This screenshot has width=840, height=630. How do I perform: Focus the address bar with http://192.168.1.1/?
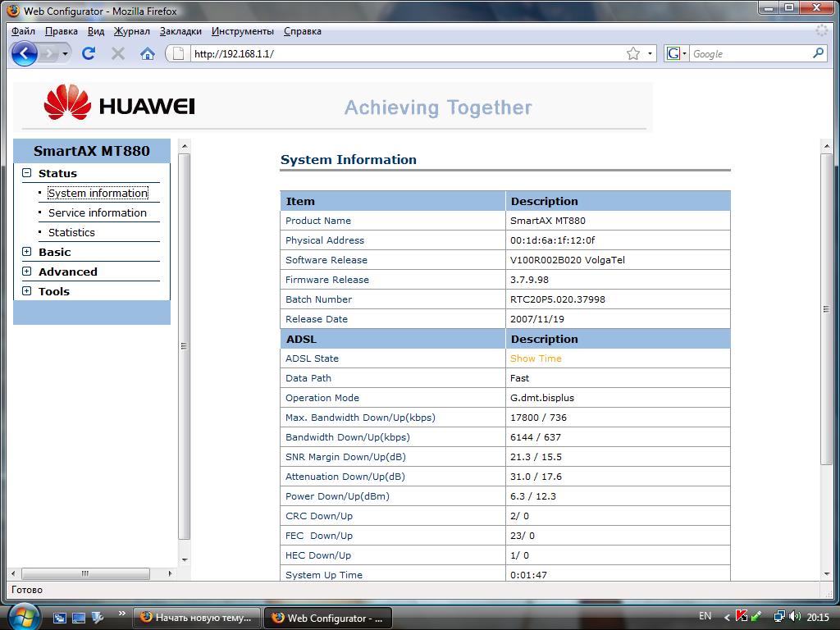(407, 53)
